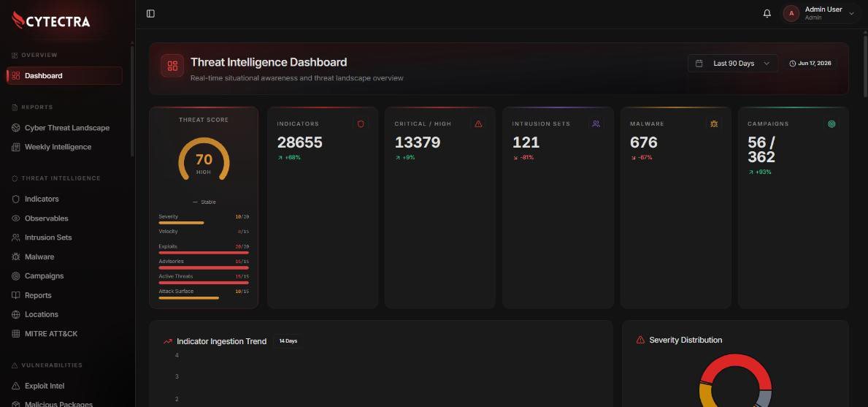Click the Weekly Intelligence document icon
The height and width of the screenshot is (407, 868).
click(x=15, y=147)
